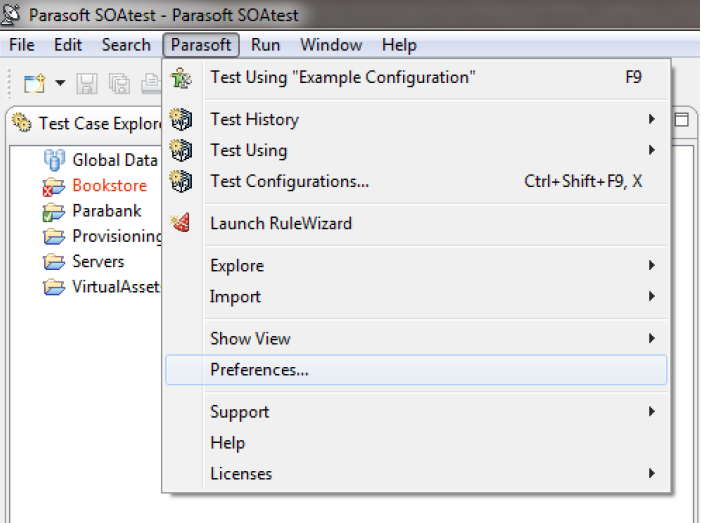Select the Parabank project

point(107,211)
